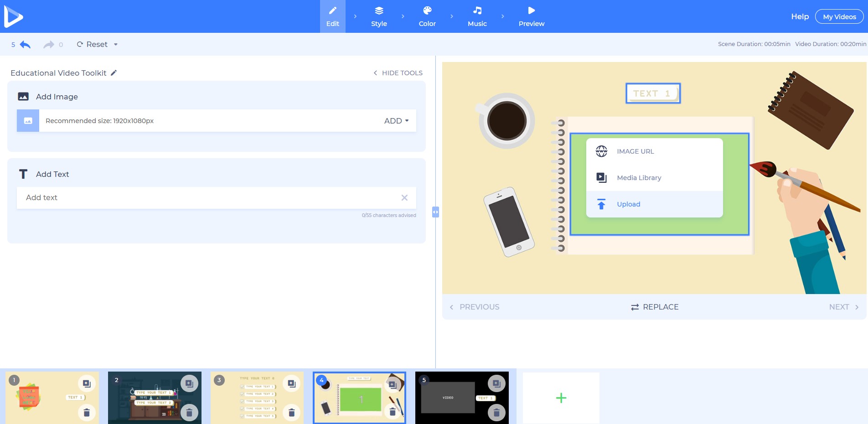Open the ADD dropdown in Add Image
This screenshot has width=868, height=424.
(x=395, y=120)
